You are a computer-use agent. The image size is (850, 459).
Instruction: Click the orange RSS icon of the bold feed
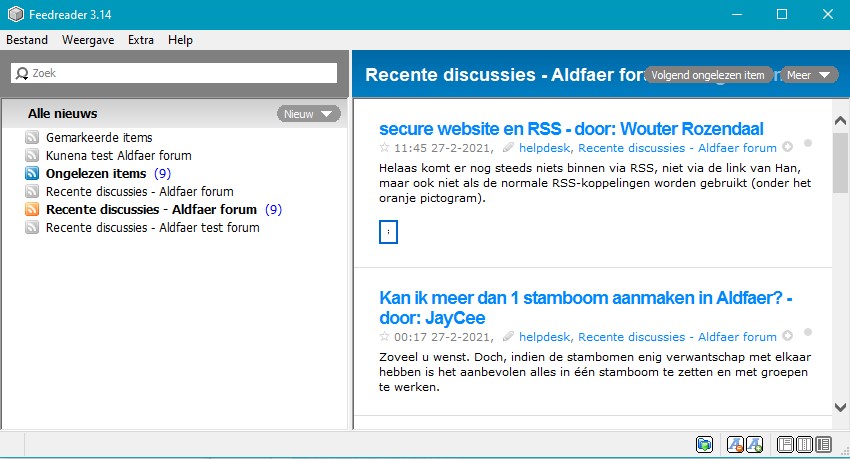[x=32, y=210]
